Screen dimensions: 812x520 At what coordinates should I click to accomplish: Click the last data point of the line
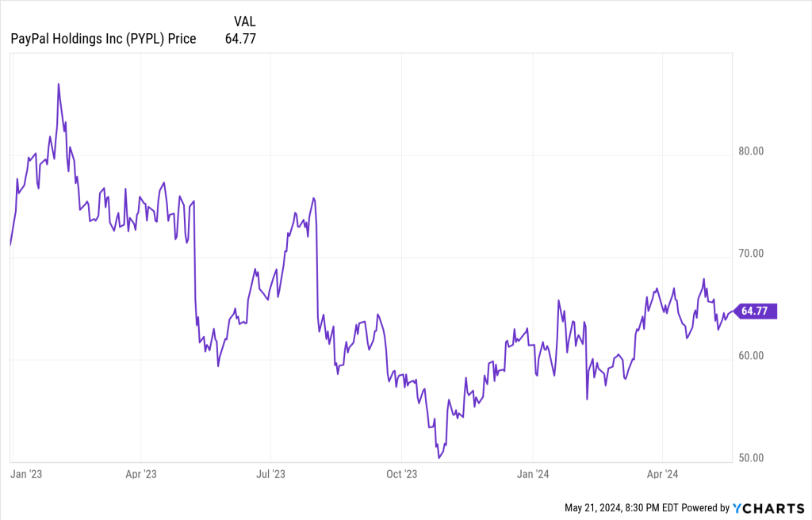[733, 312]
